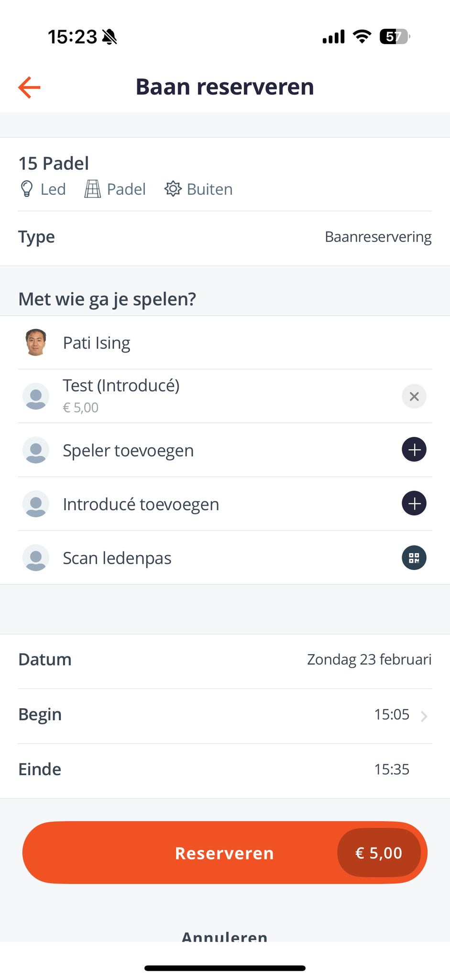Tap plus icon next to Speler toevoegen
The width and height of the screenshot is (450, 980).
coord(414,450)
